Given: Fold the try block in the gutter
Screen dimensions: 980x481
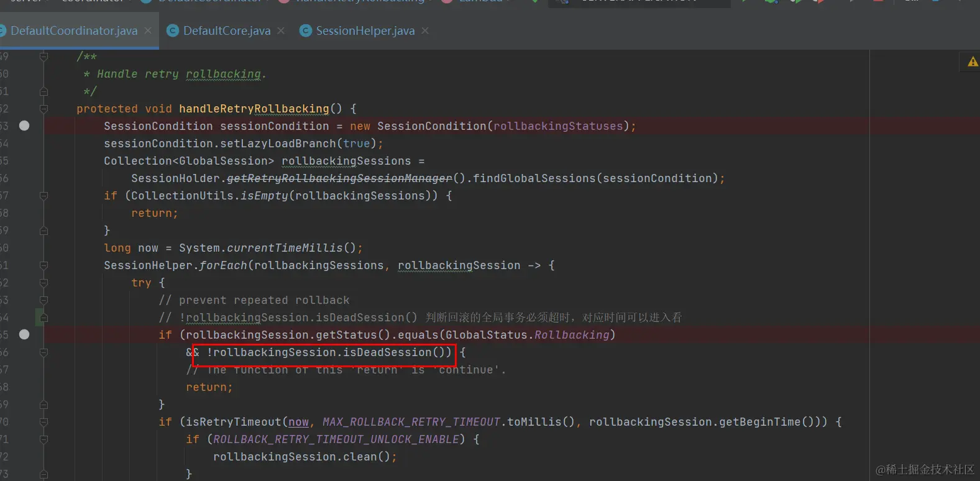Looking at the screenshot, I should click(44, 283).
